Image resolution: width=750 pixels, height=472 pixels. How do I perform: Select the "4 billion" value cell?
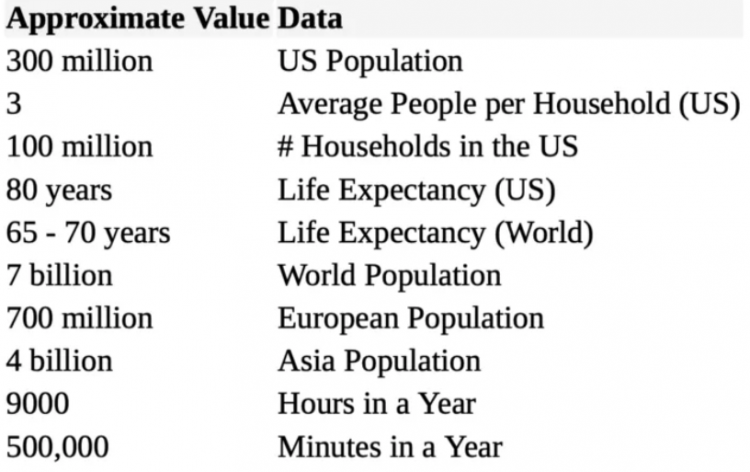click(59, 362)
